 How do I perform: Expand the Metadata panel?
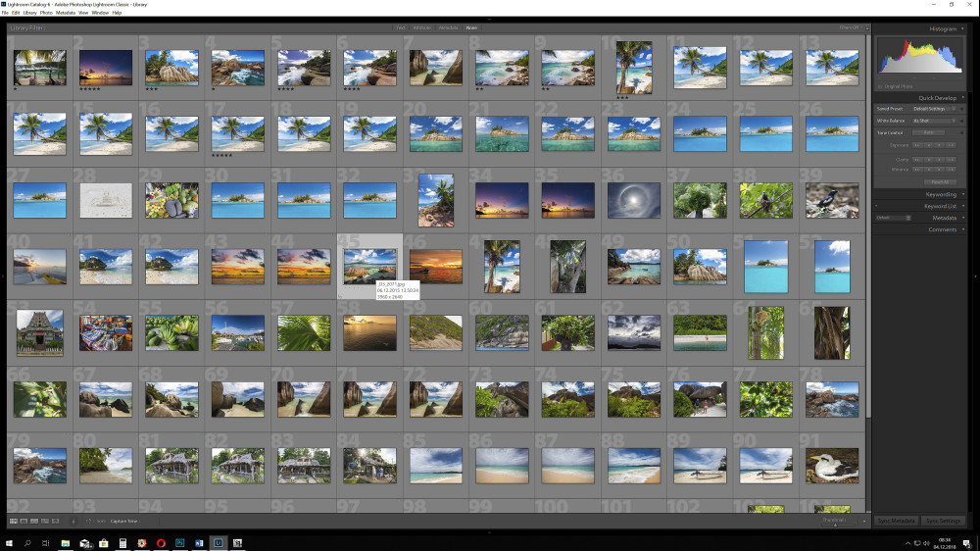point(963,218)
